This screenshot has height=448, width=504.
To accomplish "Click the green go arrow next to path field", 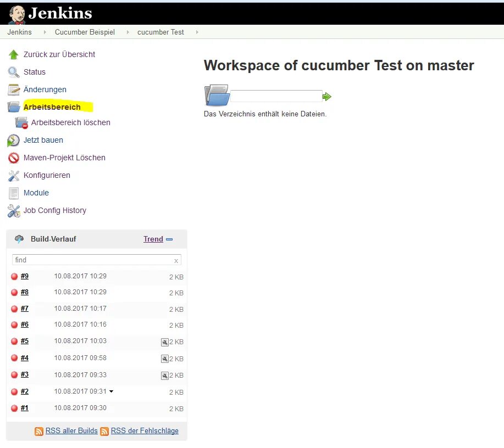I will click(x=327, y=96).
